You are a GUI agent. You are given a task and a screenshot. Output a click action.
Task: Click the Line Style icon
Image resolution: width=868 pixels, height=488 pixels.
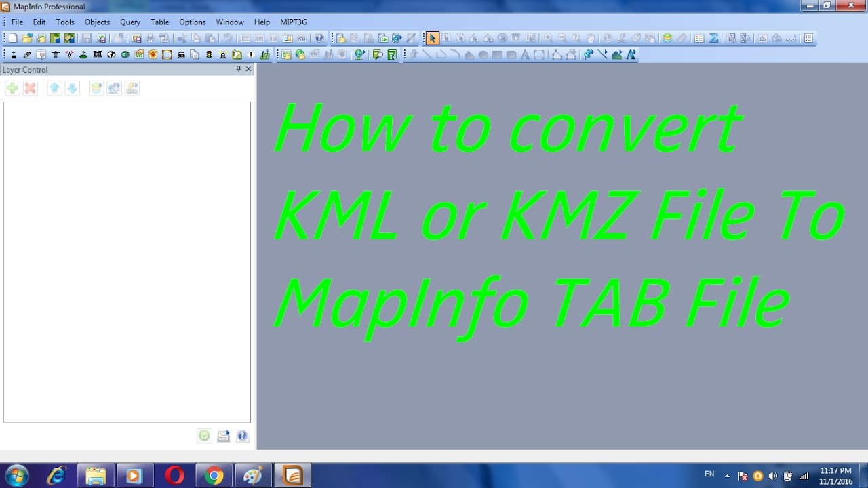click(x=602, y=54)
